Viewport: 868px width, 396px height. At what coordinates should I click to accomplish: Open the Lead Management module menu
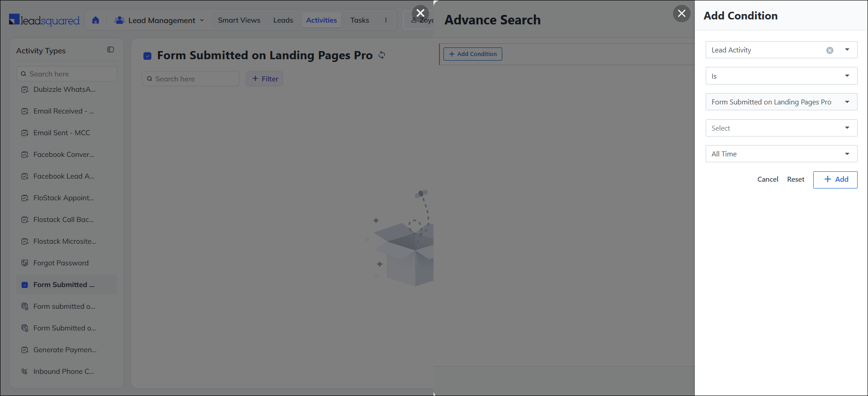159,20
